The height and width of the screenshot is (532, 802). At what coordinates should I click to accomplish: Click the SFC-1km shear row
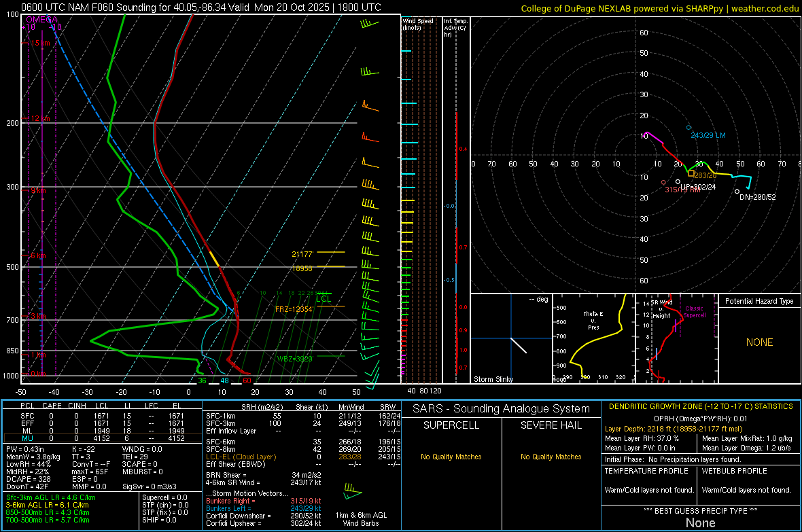point(303,416)
